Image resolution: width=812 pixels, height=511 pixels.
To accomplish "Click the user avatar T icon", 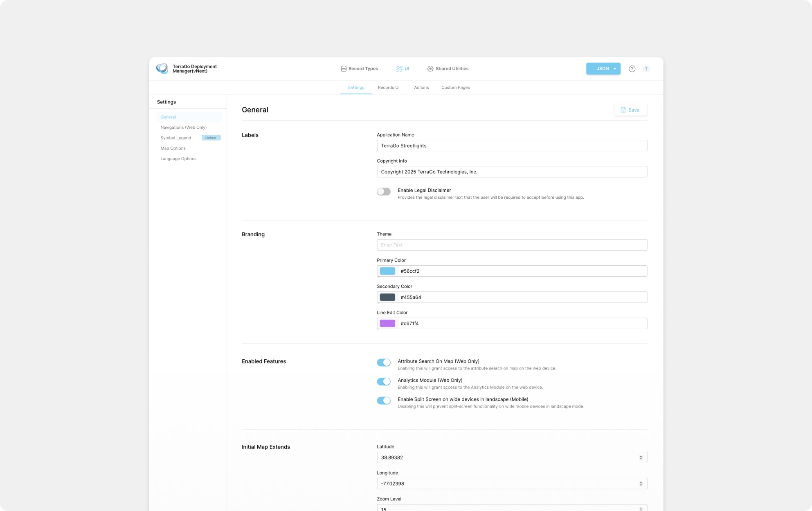I will click(x=646, y=69).
